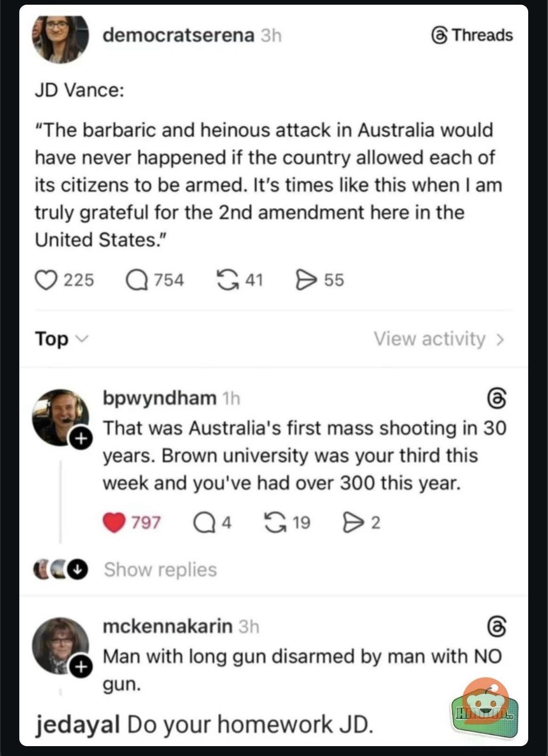
Task: Unlike bpwyndham's reply with red heart
Action: (114, 523)
